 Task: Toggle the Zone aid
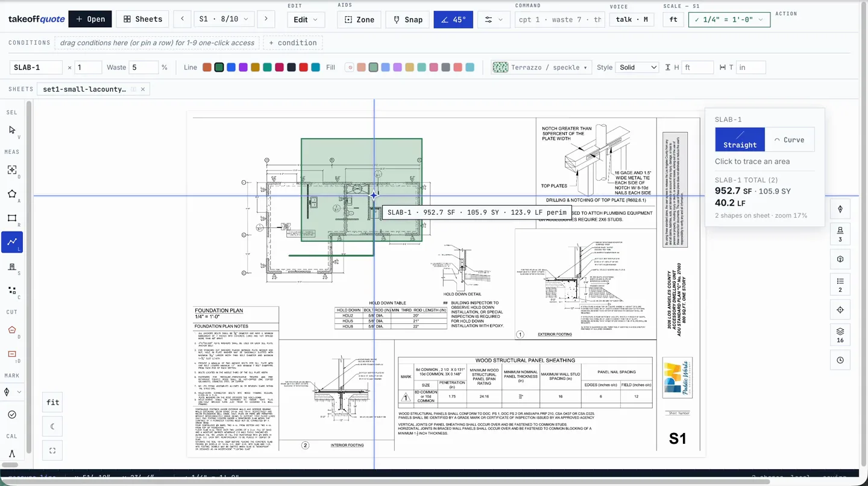pos(359,19)
